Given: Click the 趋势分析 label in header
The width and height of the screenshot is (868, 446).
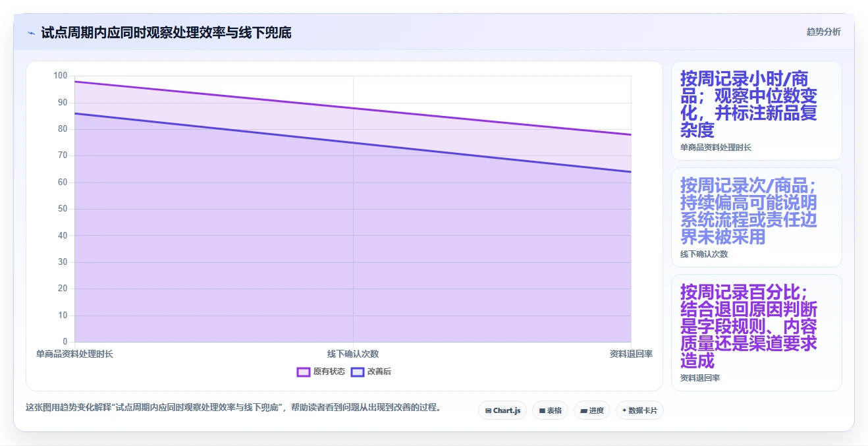Looking at the screenshot, I should click(x=823, y=32).
